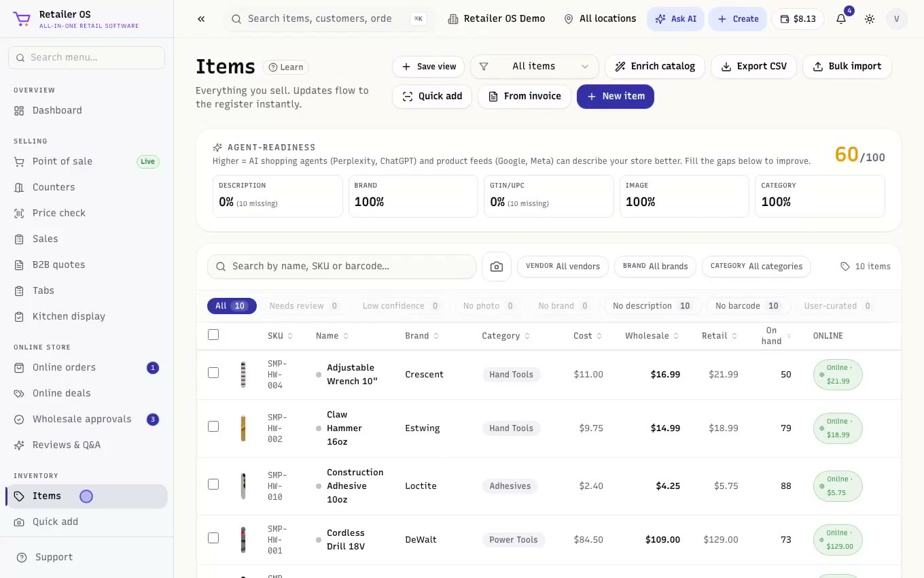Open Dashboard from the sidebar
Image resolution: width=924 pixels, height=578 pixels.
coord(86,110)
